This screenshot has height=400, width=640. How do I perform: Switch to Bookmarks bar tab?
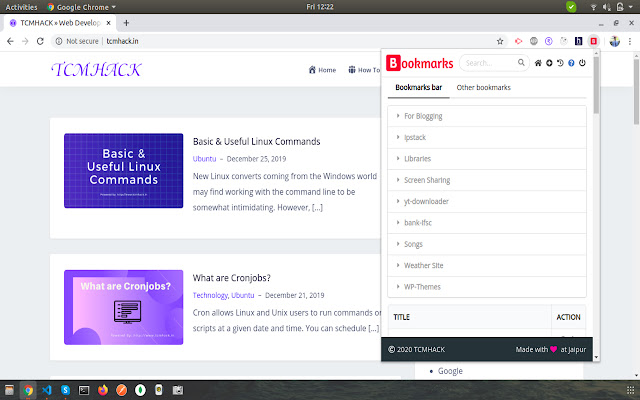pos(418,87)
